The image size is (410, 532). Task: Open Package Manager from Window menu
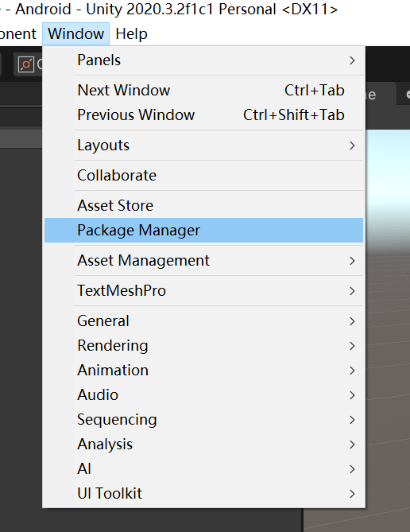203,230
